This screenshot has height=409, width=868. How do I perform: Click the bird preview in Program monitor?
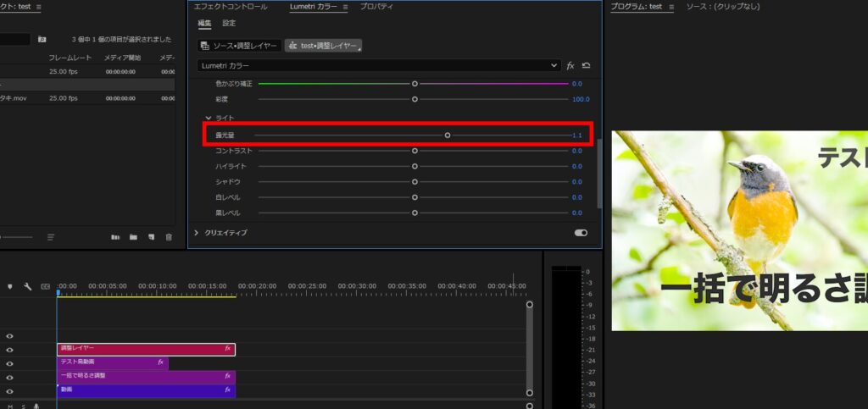[x=739, y=231]
